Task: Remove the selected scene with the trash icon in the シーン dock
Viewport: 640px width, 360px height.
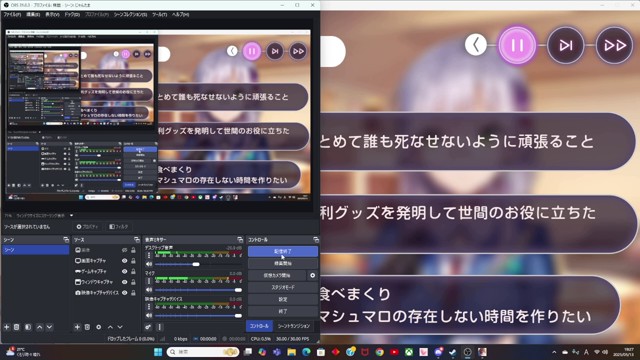Action: pyautogui.click(x=17, y=327)
